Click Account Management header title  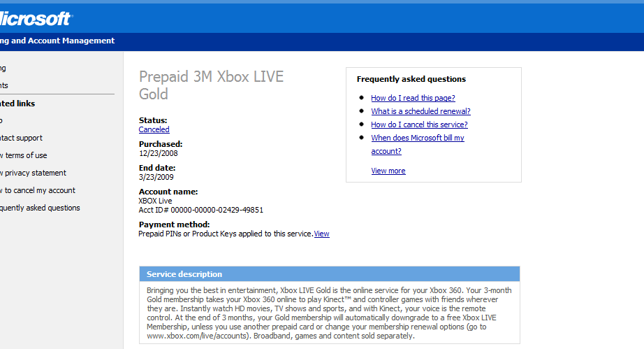57,41
